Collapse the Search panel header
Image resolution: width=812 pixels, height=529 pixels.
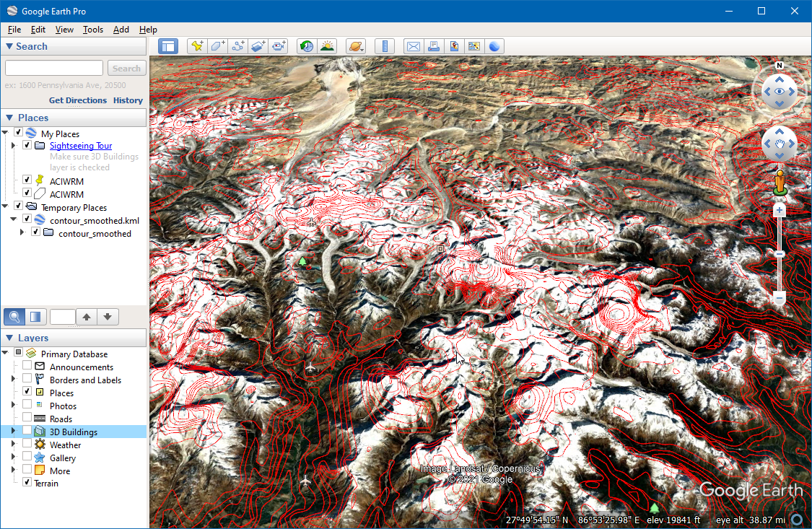(9, 46)
